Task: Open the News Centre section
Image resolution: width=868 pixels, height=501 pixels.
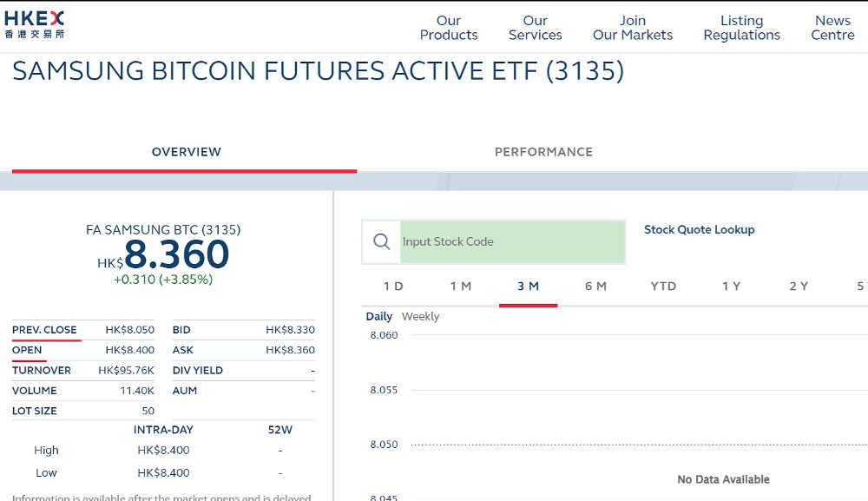Action: (x=832, y=28)
